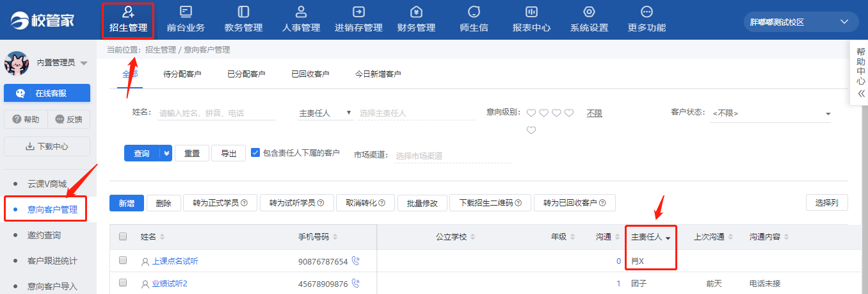The width and height of the screenshot is (868, 294).
Task: Click help icon on 转为试听学员
Action: [321, 203]
